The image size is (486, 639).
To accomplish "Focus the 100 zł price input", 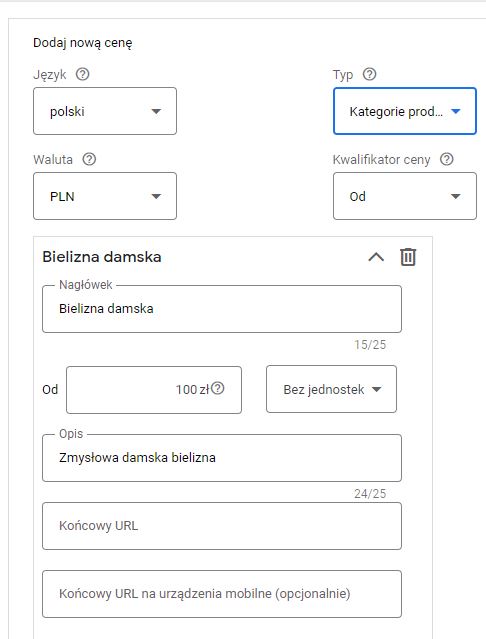I will pyautogui.click(x=154, y=390).
